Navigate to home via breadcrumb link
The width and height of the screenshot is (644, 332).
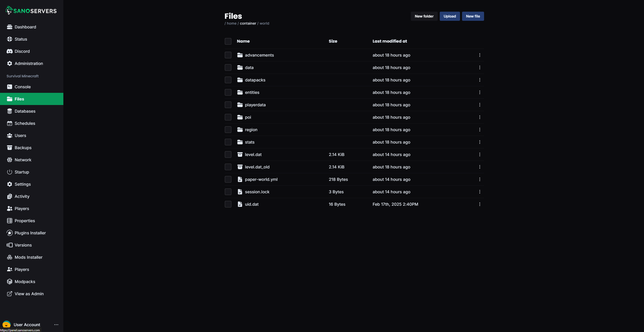pos(231,23)
